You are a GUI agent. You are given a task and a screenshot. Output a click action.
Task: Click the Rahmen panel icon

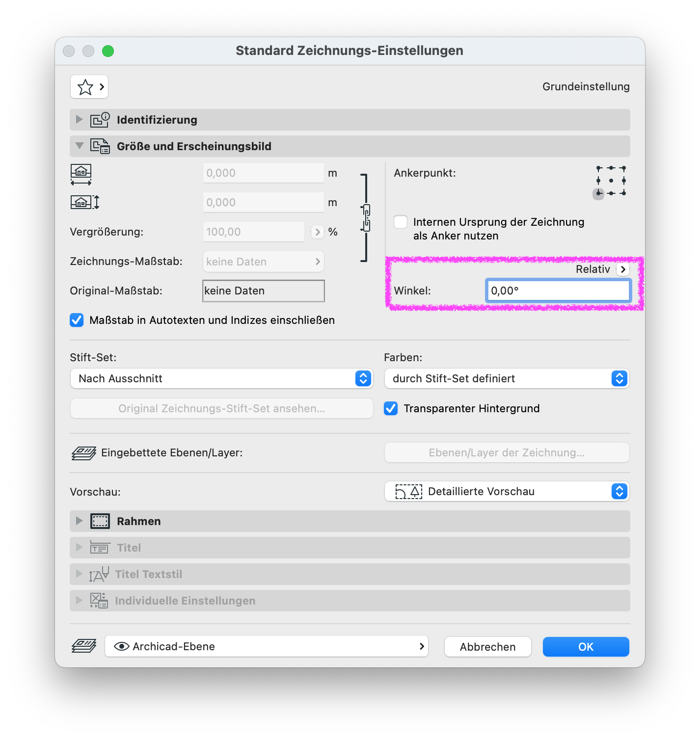coord(100,521)
